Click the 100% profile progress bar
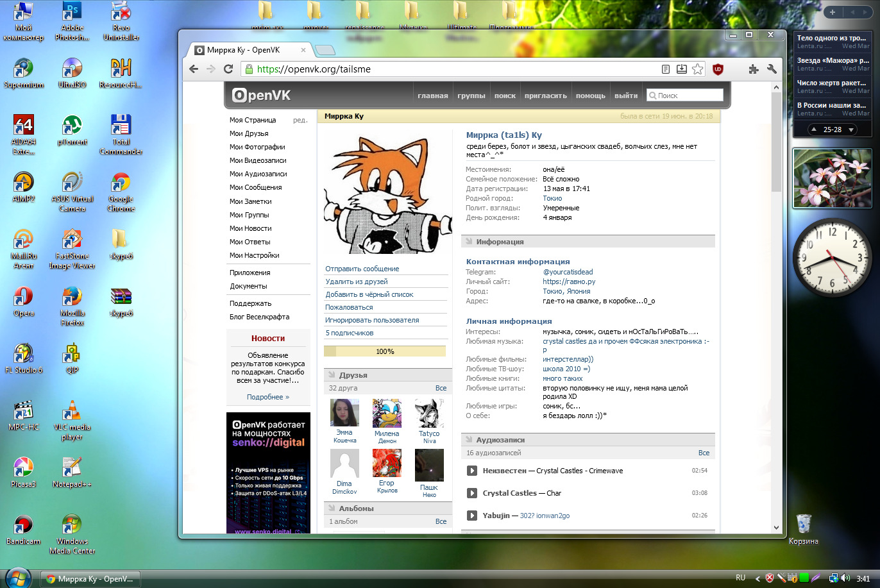Image resolution: width=880 pixels, height=588 pixels. [385, 351]
